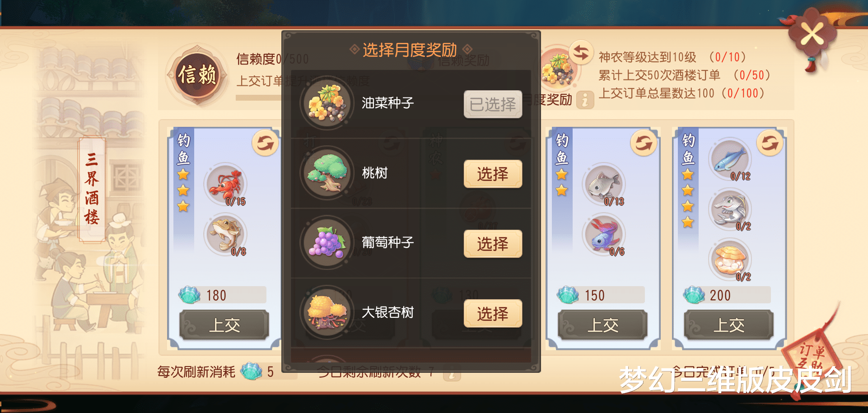
Task: Choose 葡萄种子 as monthly reward
Action: pos(493,244)
